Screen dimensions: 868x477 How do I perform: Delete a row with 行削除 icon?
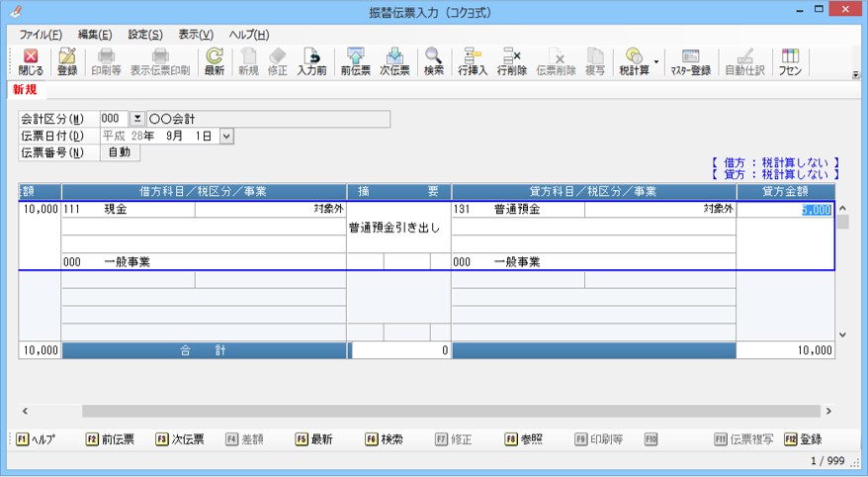pos(511,62)
